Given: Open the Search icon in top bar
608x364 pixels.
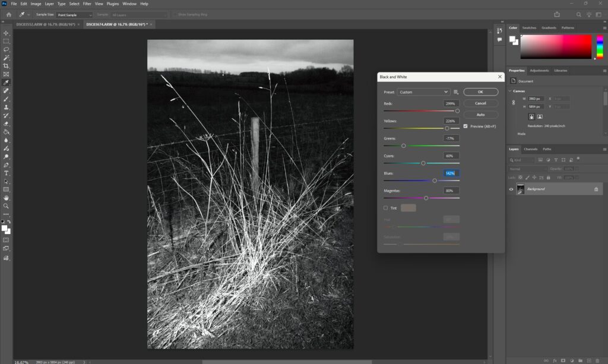Looking at the screenshot, I should [x=579, y=14].
